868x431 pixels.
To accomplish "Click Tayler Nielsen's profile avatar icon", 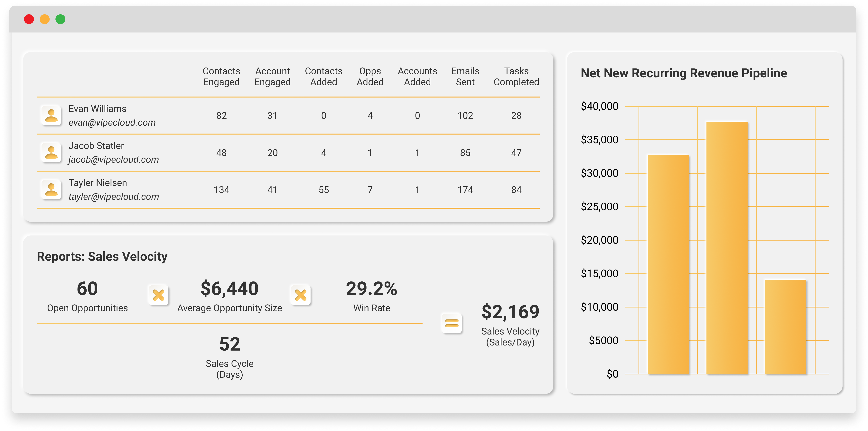I will click(x=51, y=189).
